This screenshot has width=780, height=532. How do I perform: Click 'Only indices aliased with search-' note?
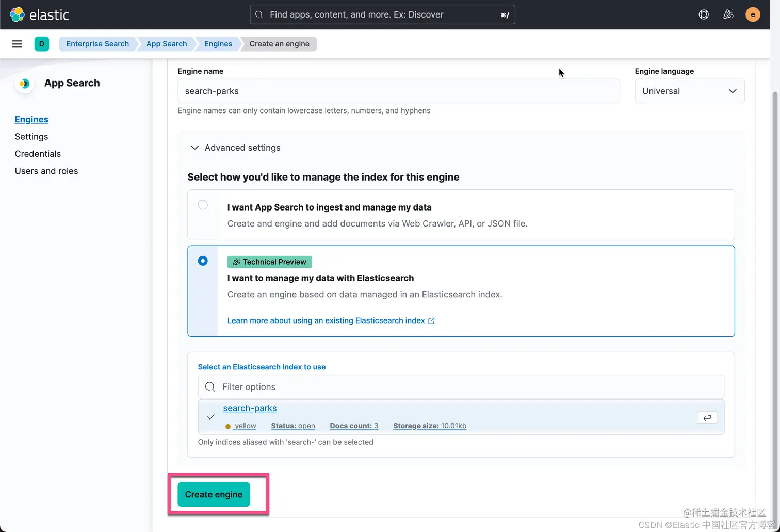(286, 442)
